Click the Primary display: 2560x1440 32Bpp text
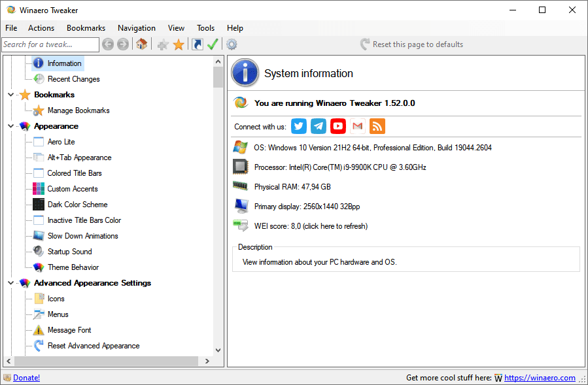588x385 pixels. [x=307, y=206]
